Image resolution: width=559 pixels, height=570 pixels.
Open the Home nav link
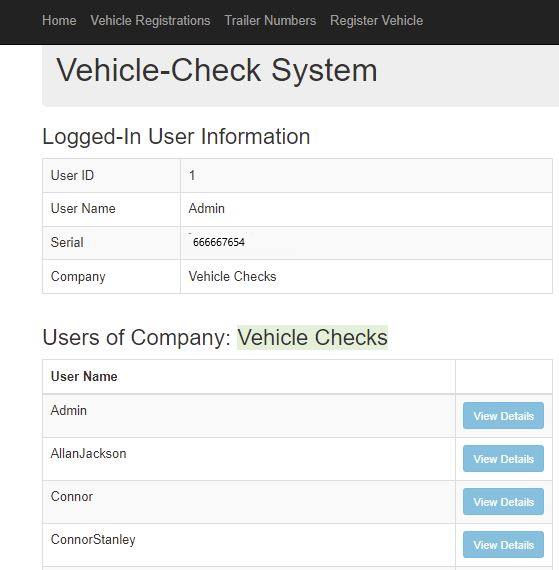(x=59, y=20)
